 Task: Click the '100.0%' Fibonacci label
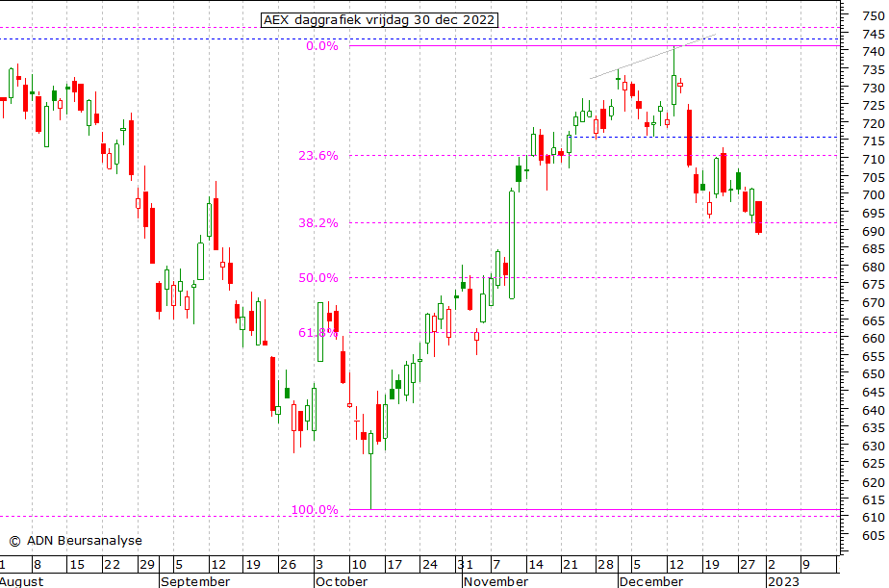315,510
